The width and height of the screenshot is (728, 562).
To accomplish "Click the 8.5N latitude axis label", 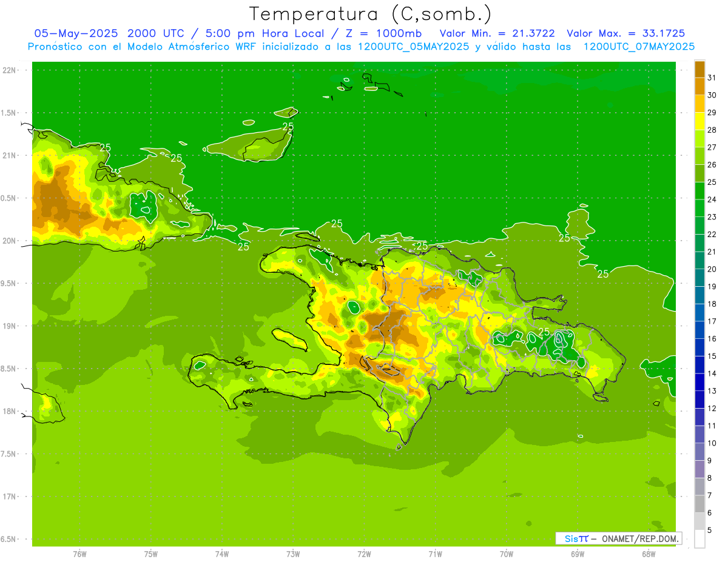I will 9,369.
